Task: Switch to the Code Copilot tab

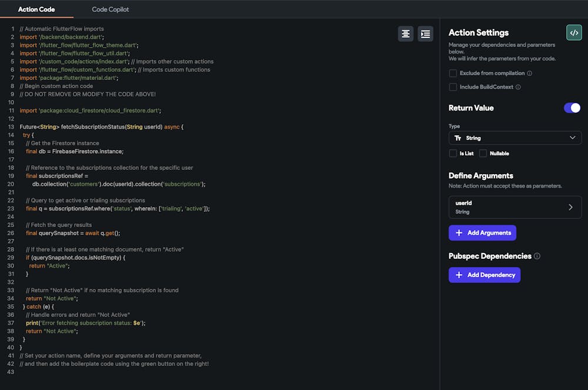Action: click(x=111, y=9)
